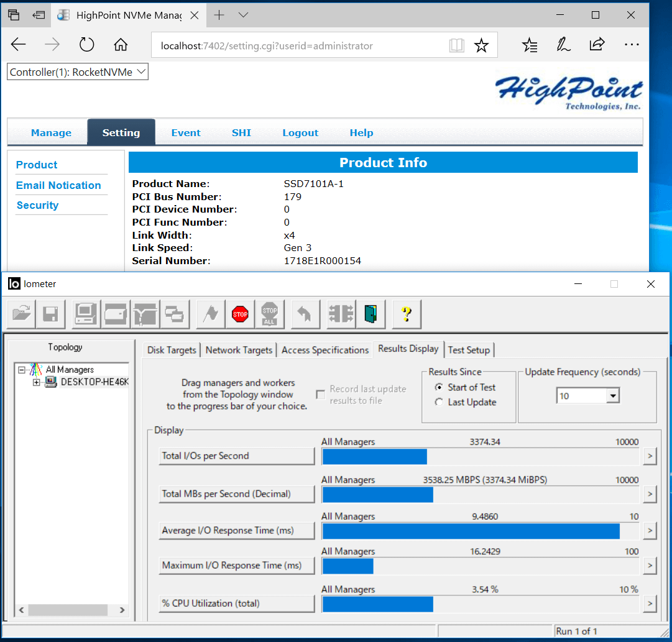Click the Topology horizontal scrollbar thumb
This screenshot has height=642, width=672.
click(x=68, y=610)
